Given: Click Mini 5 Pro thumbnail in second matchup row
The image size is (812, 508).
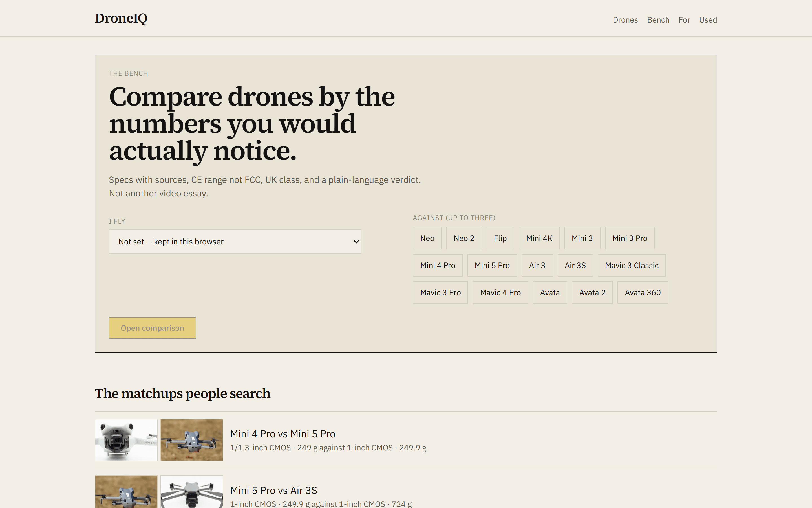Looking at the screenshot, I should (x=126, y=492).
